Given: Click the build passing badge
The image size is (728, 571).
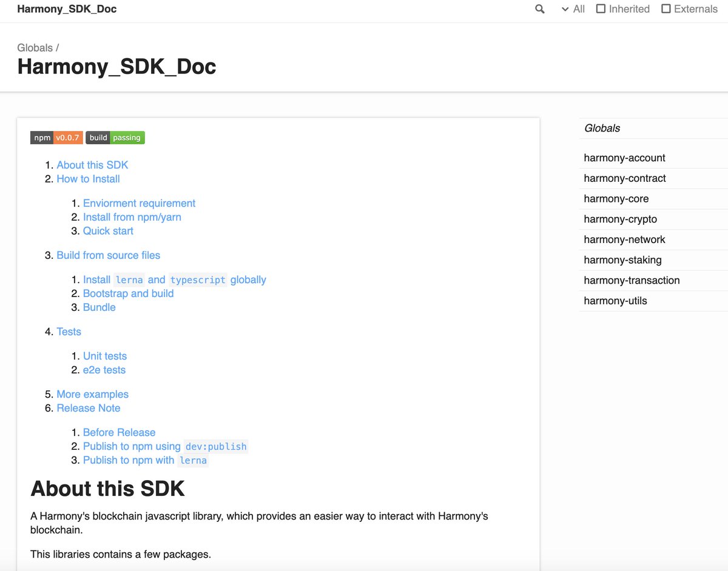Looking at the screenshot, I should [x=115, y=138].
